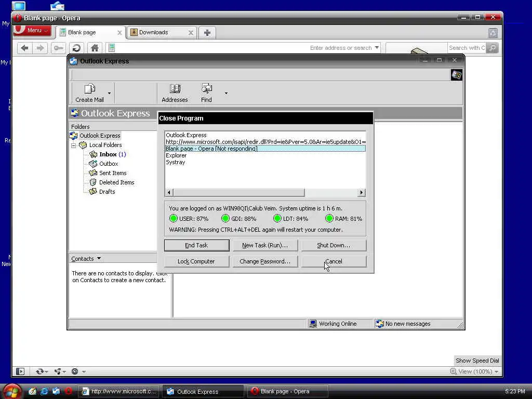Open the Opera Menu button
This screenshot has height=399, width=532.
point(32,30)
